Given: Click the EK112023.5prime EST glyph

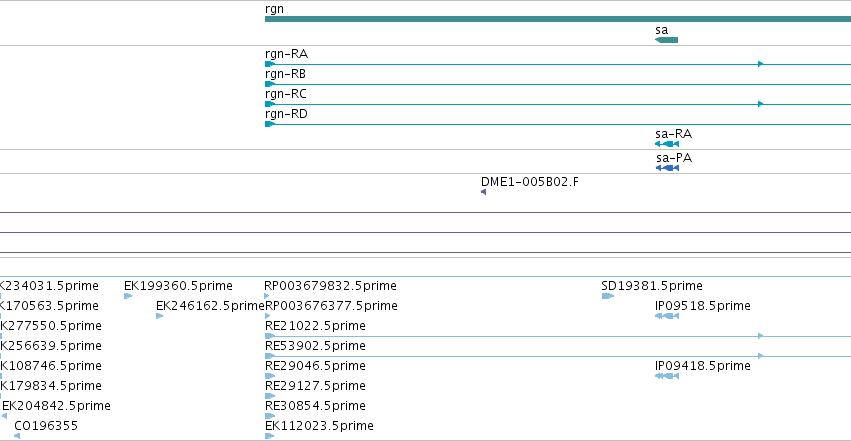Looking at the screenshot, I should 269,437.
